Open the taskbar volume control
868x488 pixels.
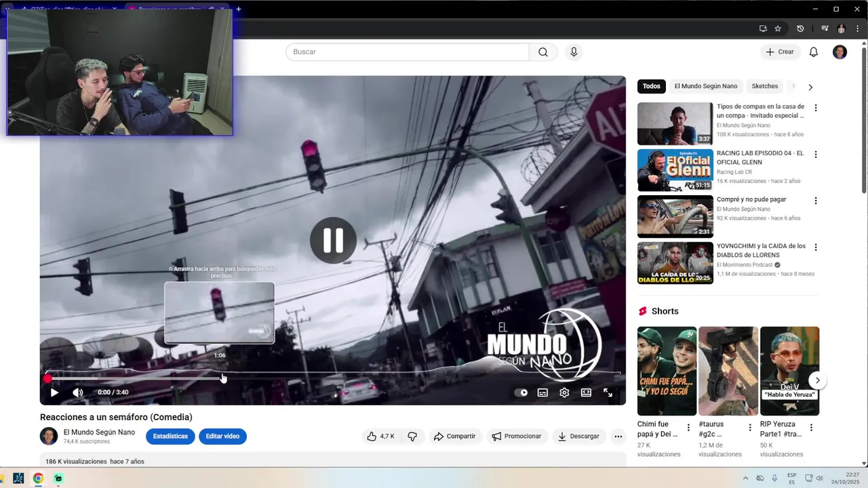pos(819,479)
